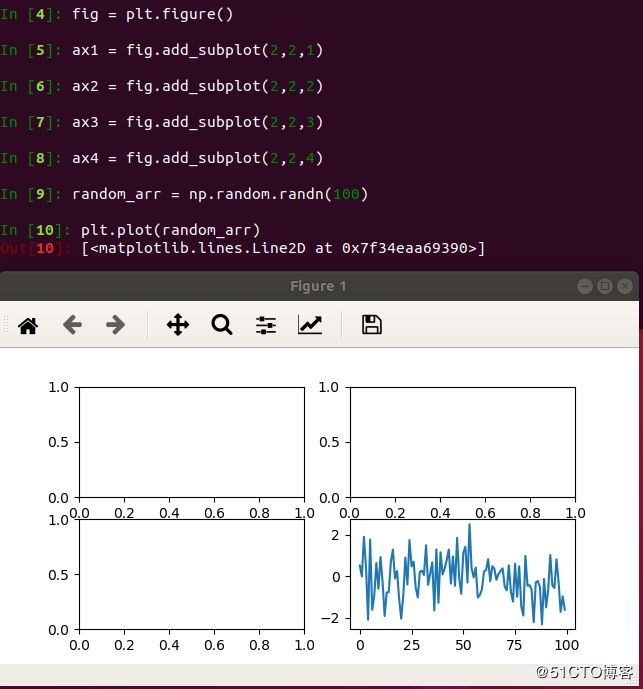Screen dimensions: 643x689
Task: Go forward to next view arrow
Action: (x=116, y=325)
